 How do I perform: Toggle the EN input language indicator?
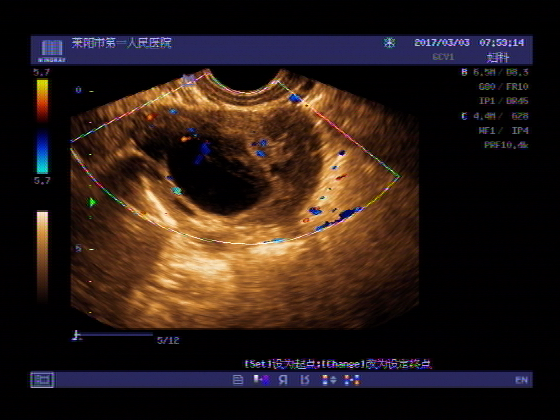(x=521, y=380)
